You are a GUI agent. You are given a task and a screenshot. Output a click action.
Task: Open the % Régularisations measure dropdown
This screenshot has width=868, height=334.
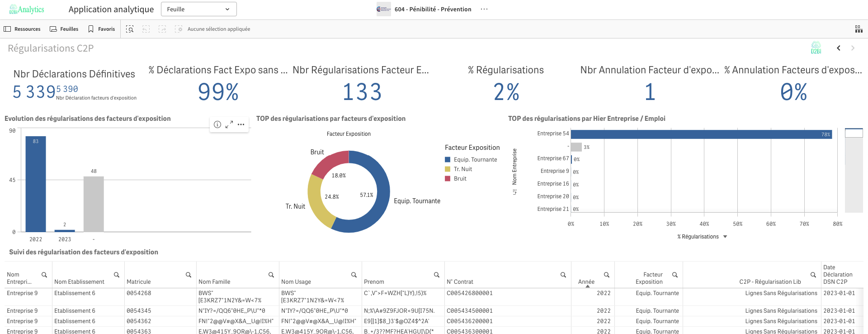click(x=725, y=237)
